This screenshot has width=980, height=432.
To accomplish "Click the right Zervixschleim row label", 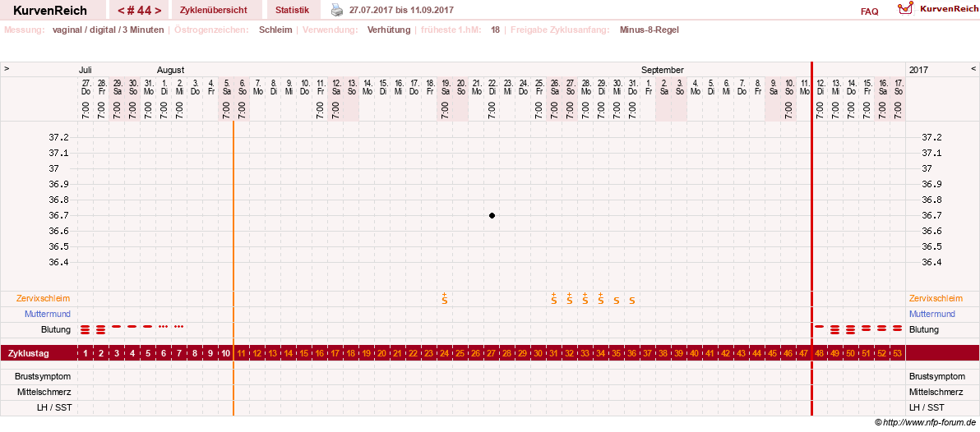I will [x=936, y=298].
